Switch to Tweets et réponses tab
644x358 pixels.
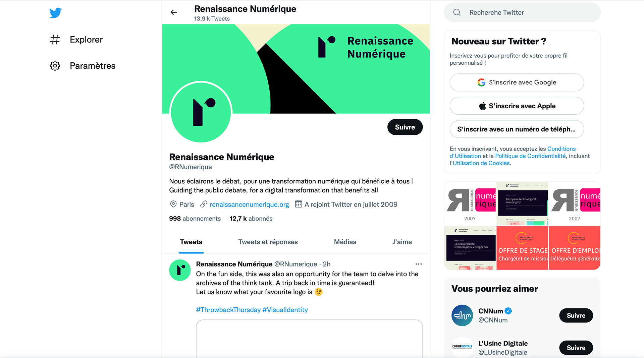tap(268, 242)
